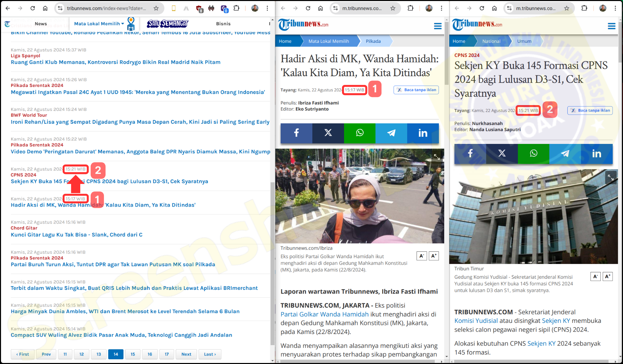
Task: Decrease font size in Wanda Hamidah article
Action: tap(422, 256)
